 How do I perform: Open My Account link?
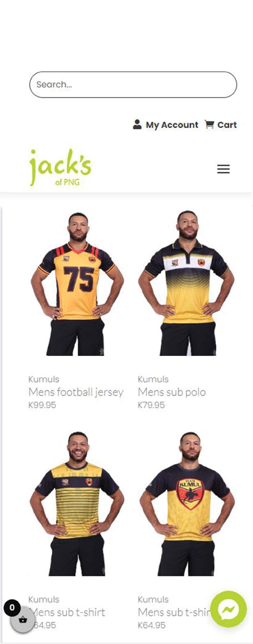coord(172,125)
